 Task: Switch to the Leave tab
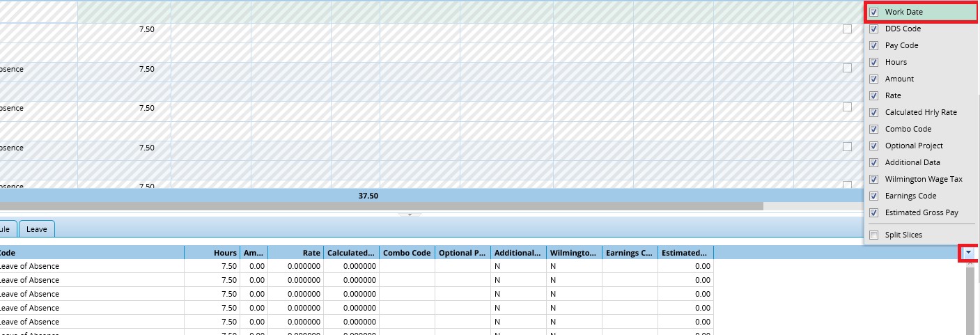click(x=37, y=228)
